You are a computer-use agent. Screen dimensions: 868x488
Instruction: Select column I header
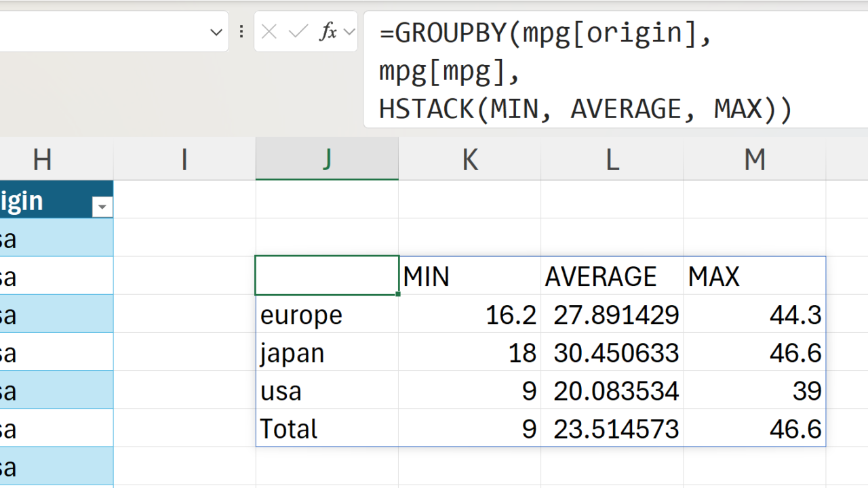pos(184,160)
